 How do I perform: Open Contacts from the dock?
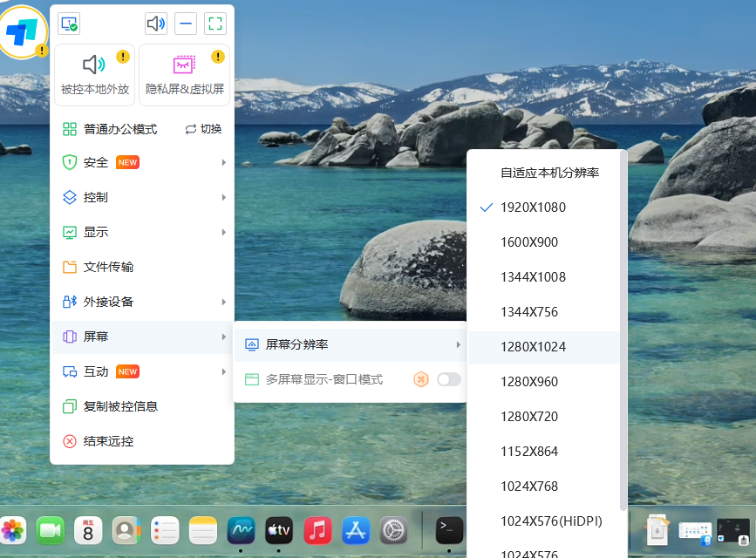click(x=126, y=530)
